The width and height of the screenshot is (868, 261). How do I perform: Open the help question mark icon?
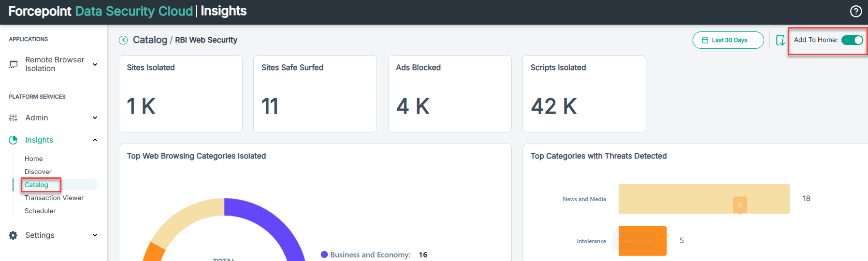point(856,11)
